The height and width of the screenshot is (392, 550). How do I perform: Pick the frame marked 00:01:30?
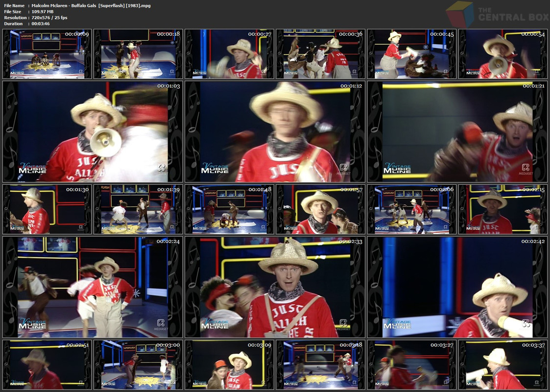(x=47, y=210)
